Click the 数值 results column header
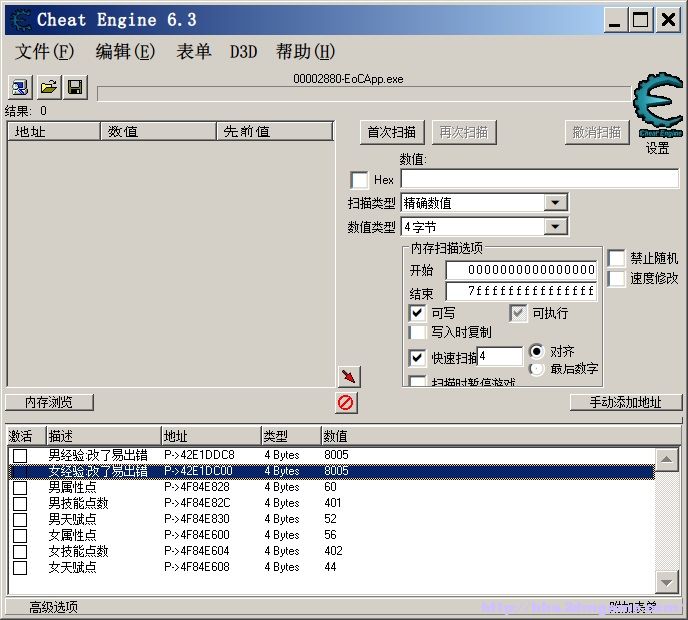This screenshot has height=620, width=688. [158, 131]
